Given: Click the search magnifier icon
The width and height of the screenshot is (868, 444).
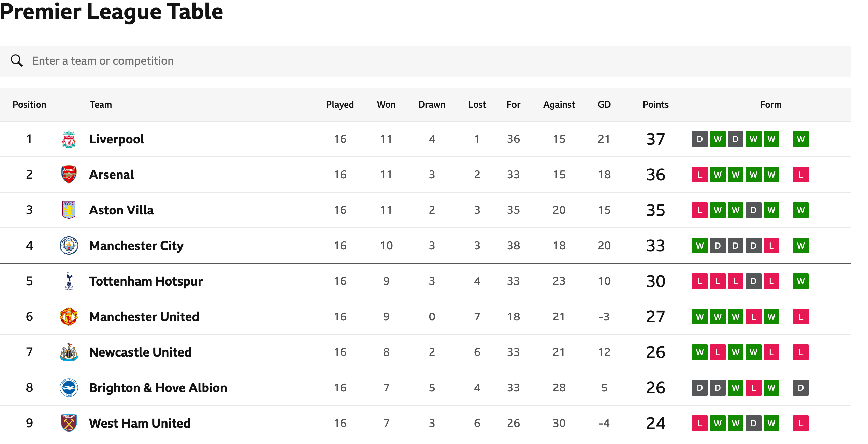Looking at the screenshot, I should click(16, 60).
